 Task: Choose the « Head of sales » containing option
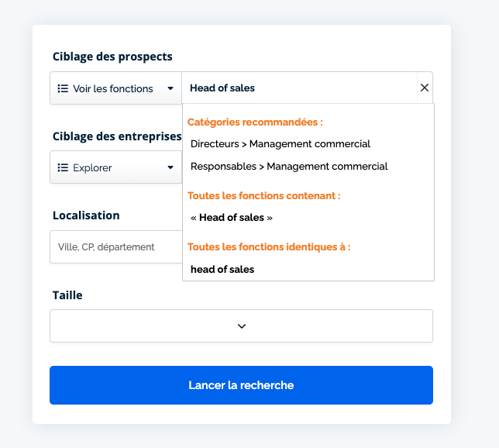(232, 218)
